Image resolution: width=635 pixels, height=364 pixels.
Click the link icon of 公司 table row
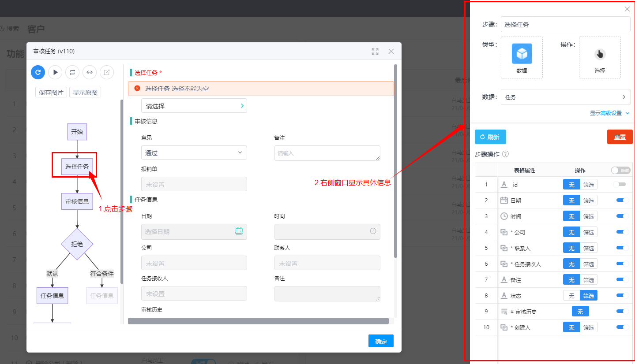pyautogui.click(x=504, y=232)
